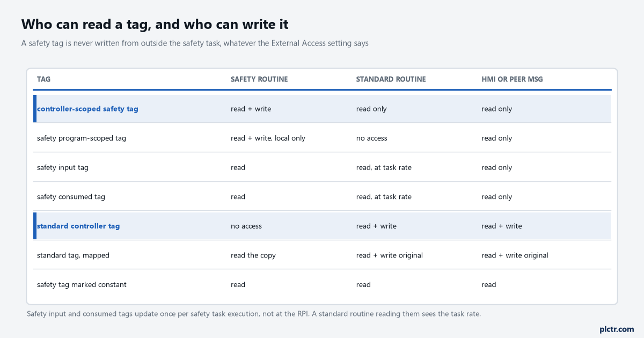Click 'controller-scoped safety tag' row label
This screenshot has height=338, width=644.
point(87,109)
